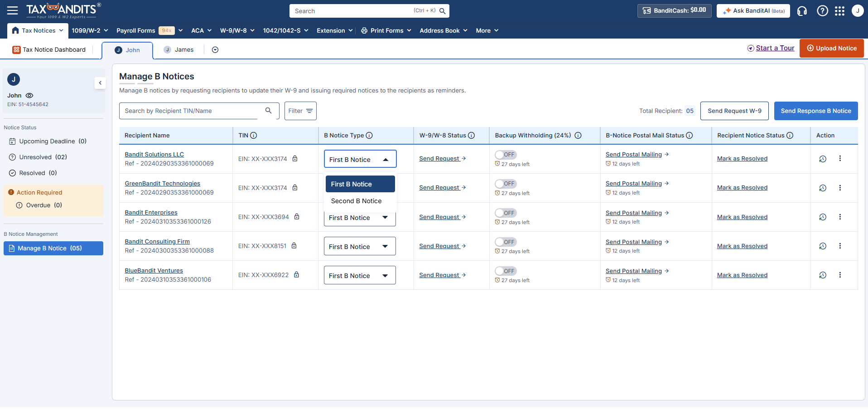Expand the 1099/W-2 navigation menu

[x=90, y=30]
